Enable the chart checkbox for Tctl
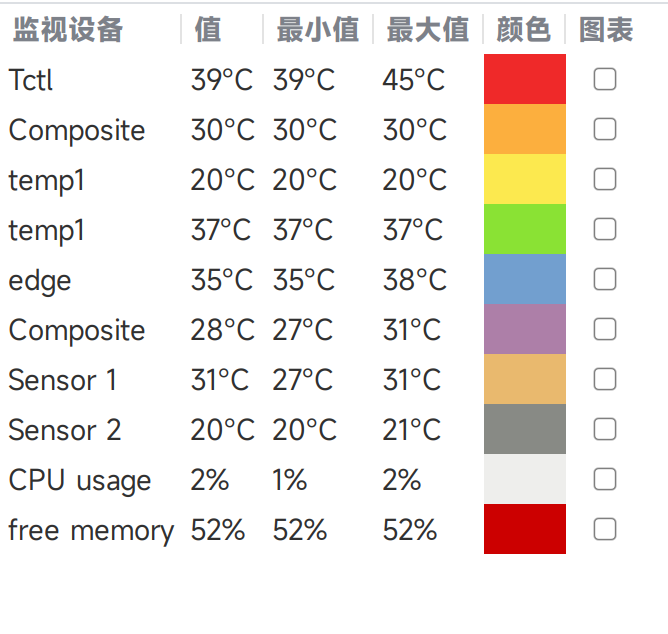The height and width of the screenshot is (634, 668). click(x=605, y=79)
